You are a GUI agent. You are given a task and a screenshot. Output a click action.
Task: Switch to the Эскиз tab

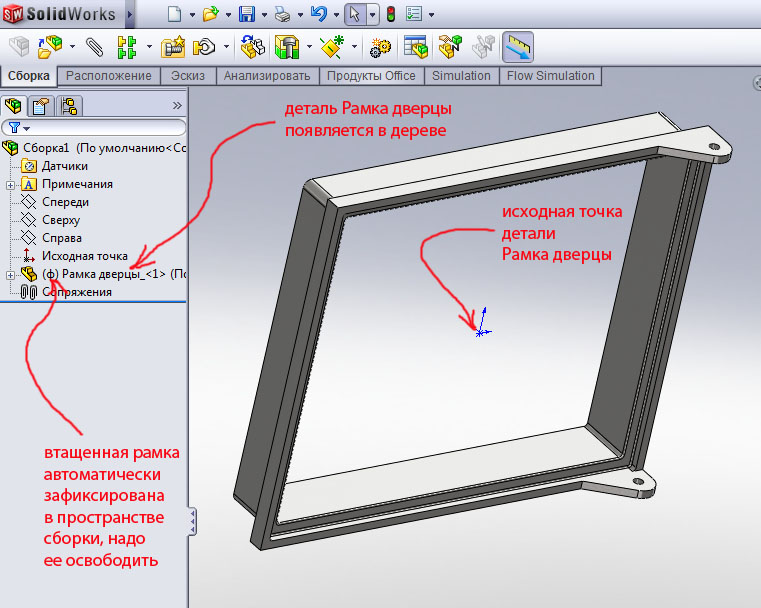(x=188, y=76)
